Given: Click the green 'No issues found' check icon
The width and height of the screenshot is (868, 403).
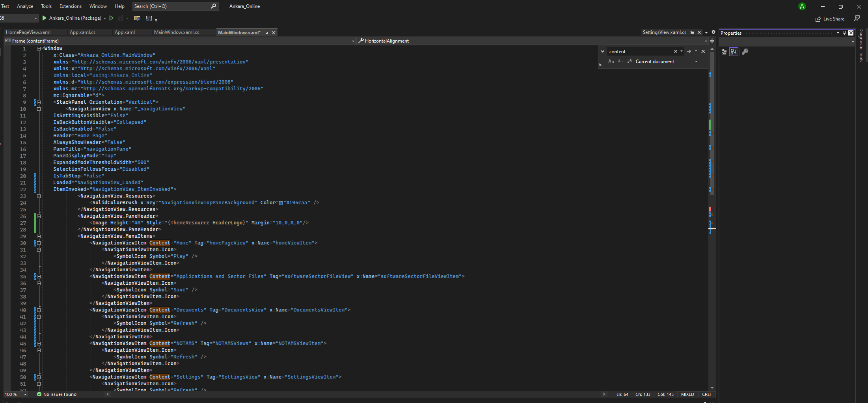Looking at the screenshot, I should tap(39, 394).
